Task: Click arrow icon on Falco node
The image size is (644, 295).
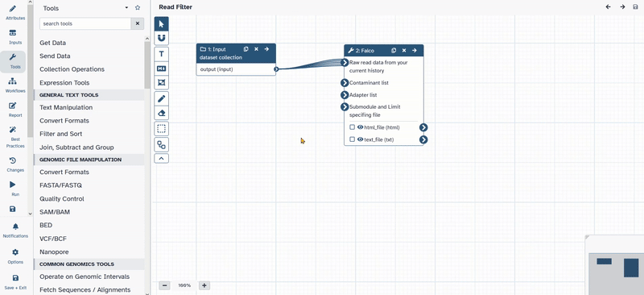Action: pos(415,50)
